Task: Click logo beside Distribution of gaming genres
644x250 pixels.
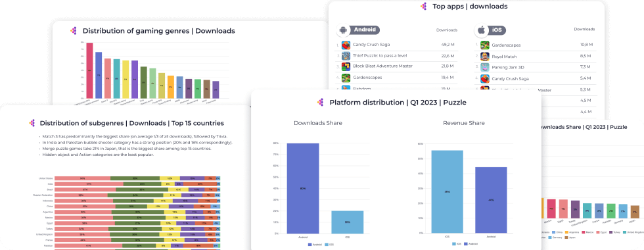Action: 74,31
